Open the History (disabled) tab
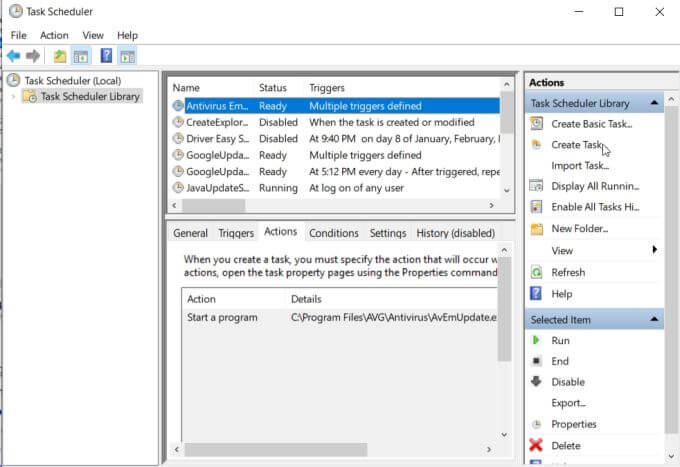This screenshot has height=467, width=680. pyautogui.click(x=455, y=233)
